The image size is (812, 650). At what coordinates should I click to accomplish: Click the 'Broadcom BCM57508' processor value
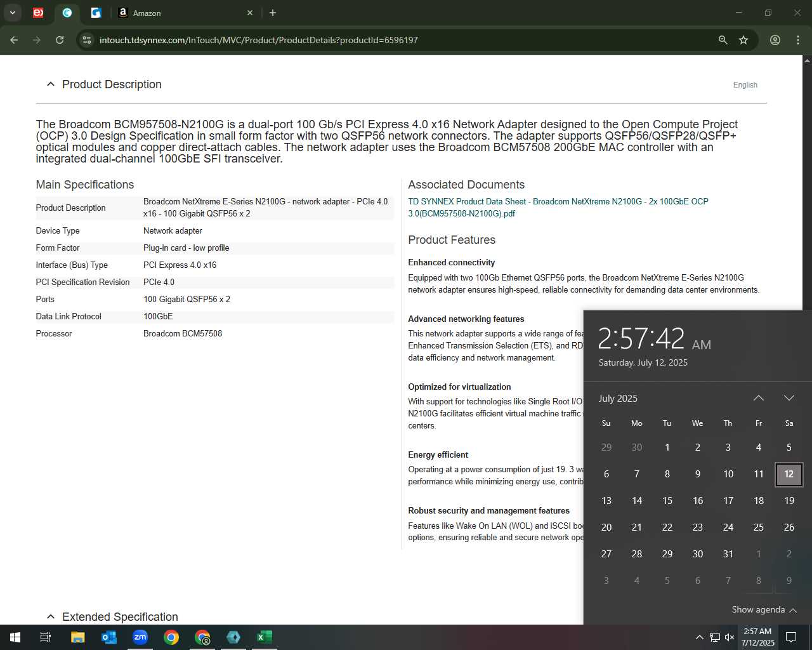[x=183, y=334]
